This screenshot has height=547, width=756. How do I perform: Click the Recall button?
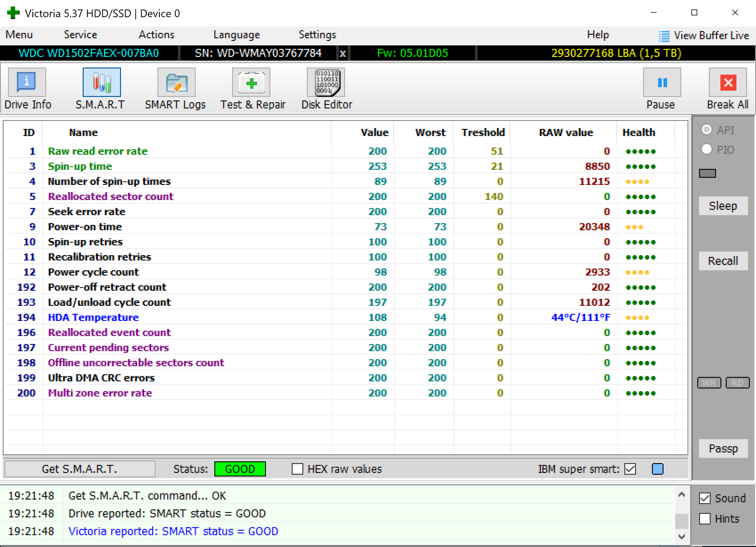point(723,261)
